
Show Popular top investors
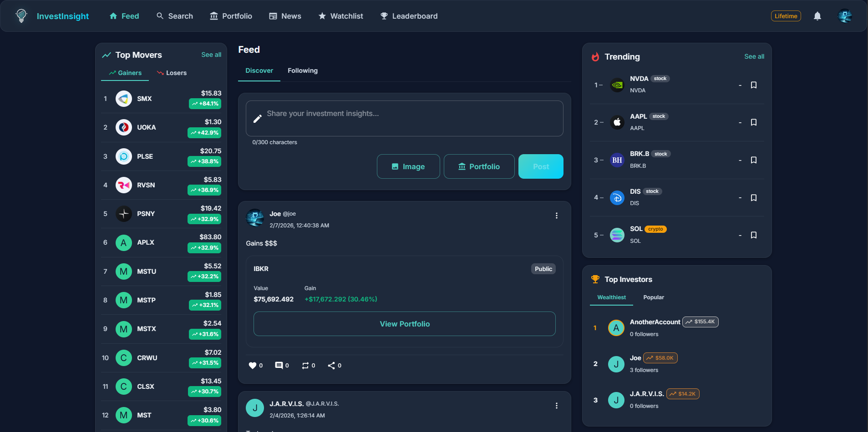(x=654, y=297)
